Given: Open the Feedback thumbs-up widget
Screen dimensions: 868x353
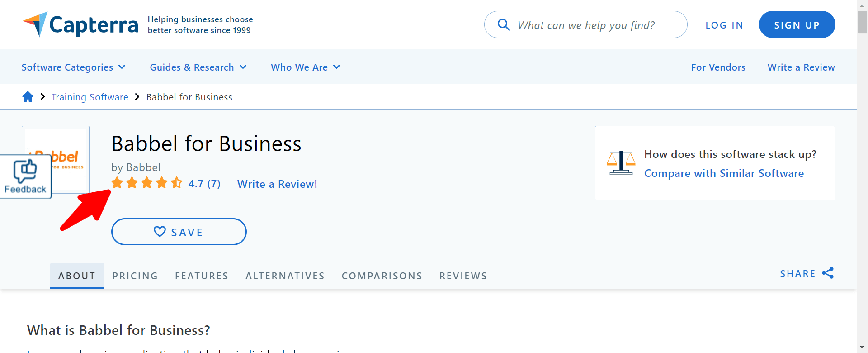Looking at the screenshot, I should (25, 176).
